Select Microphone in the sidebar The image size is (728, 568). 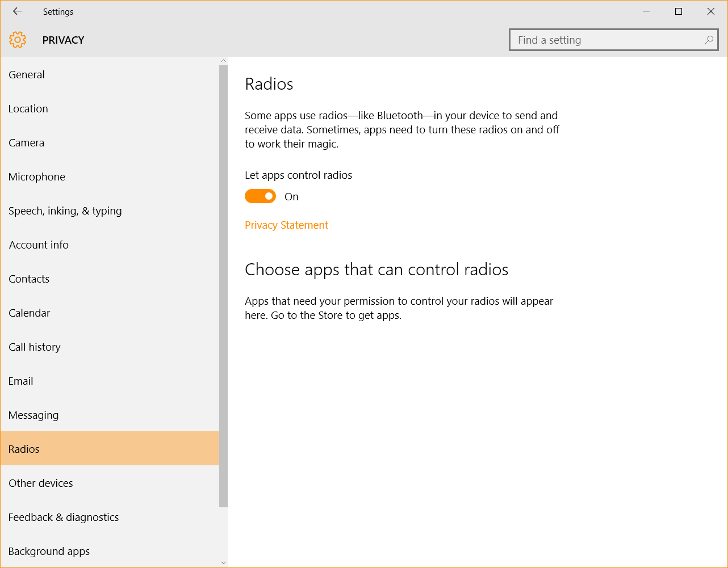[110, 176]
